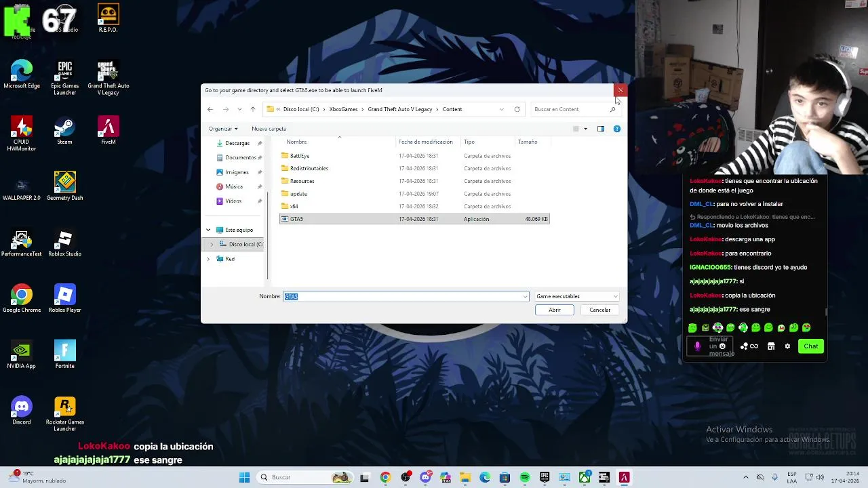Open Roblox Player desktop shortcut
Viewport: 868px width, 488px height.
[64, 299]
